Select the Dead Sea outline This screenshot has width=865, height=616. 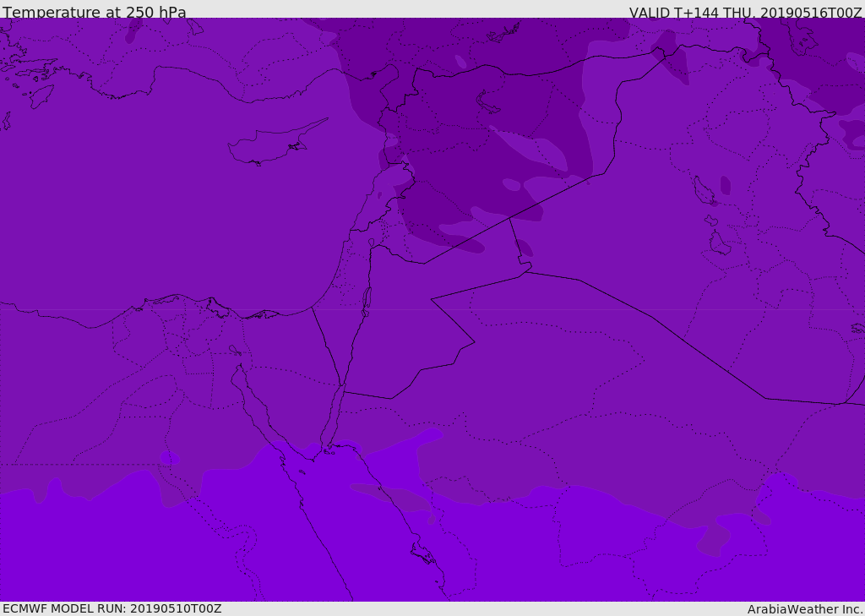(x=367, y=299)
